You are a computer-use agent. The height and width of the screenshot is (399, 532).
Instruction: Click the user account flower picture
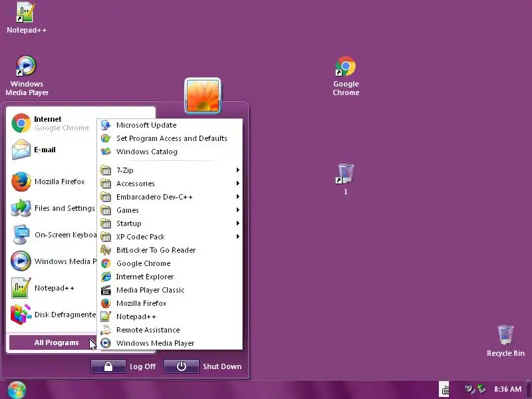[x=203, y=95]
